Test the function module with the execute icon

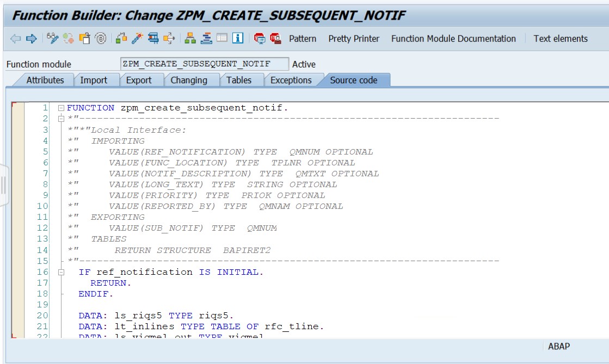coord(153,38)
